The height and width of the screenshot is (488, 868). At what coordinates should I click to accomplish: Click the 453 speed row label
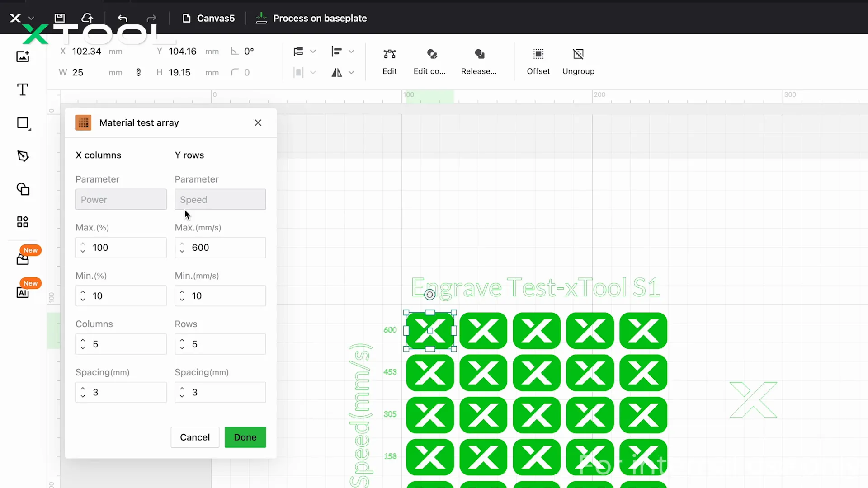pyautogui.click(x=390, y=372)
